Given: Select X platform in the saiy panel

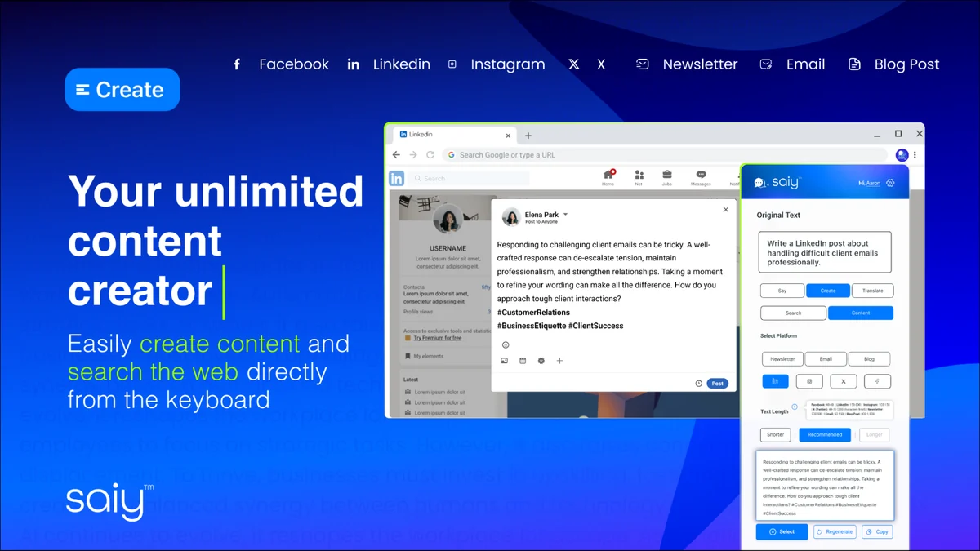Looking at the screenshot, I should click(843, 381).
